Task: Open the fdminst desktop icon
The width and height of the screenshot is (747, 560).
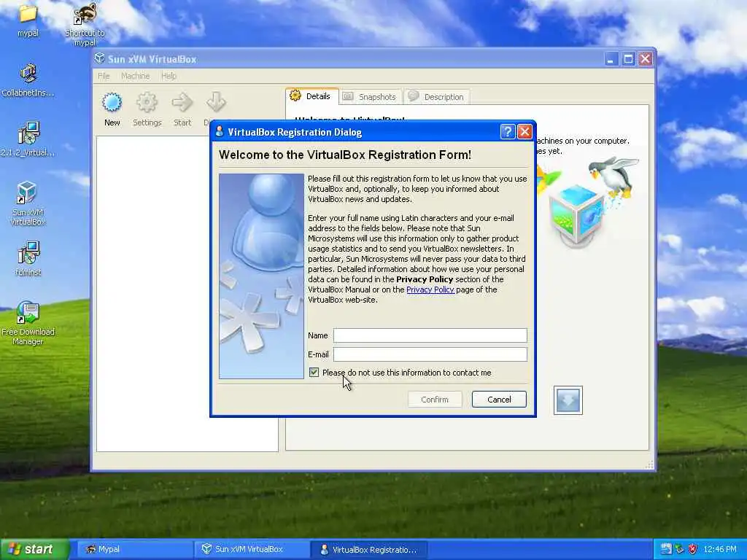Action: 28,259
